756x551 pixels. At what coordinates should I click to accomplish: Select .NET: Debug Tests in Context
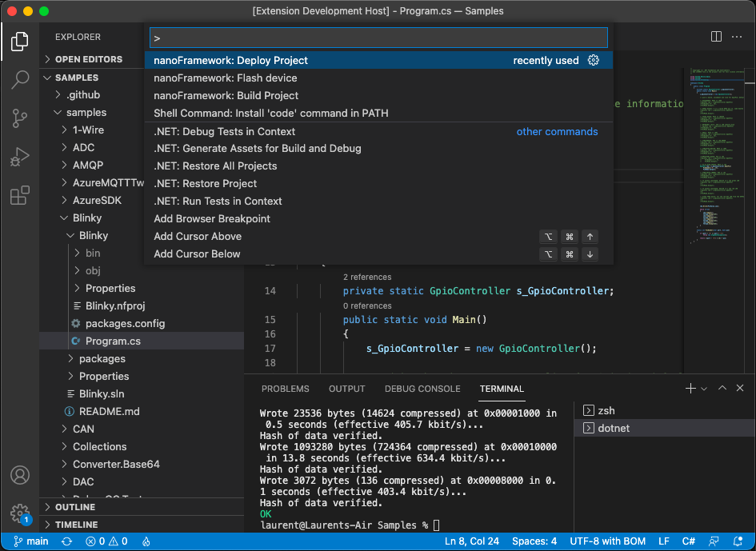tap(378, 132)
